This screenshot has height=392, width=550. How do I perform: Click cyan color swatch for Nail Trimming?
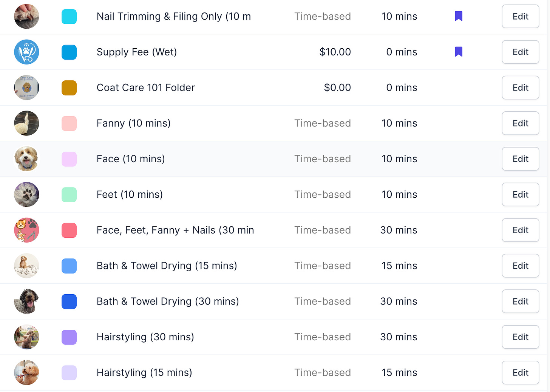click(x=69, y=17)
